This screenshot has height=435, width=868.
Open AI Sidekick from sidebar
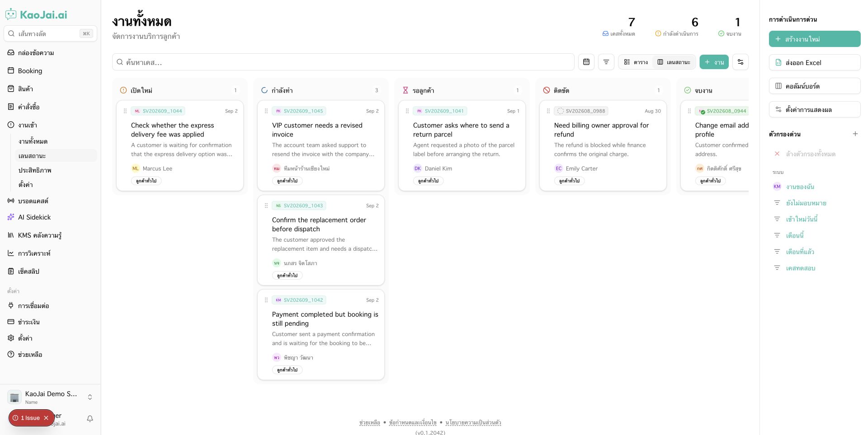pyautogui.click(x=50, y=217)
